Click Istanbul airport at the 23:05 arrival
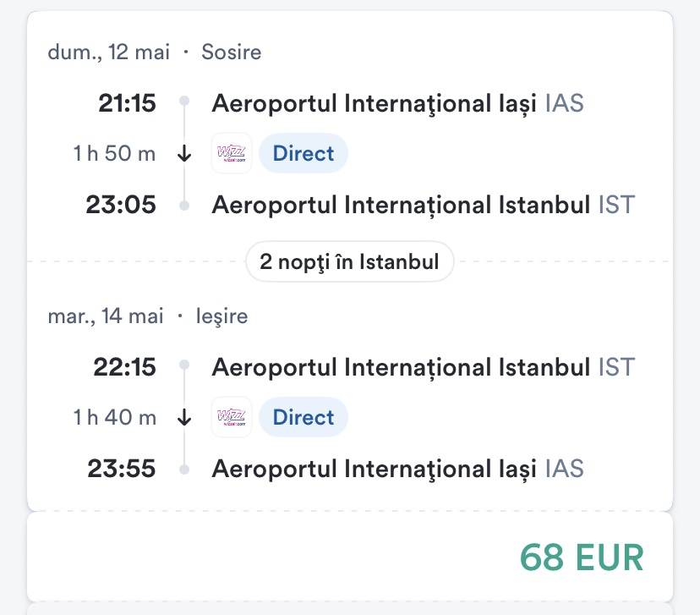This screenshot has height=615, width=700. [423, 205]
